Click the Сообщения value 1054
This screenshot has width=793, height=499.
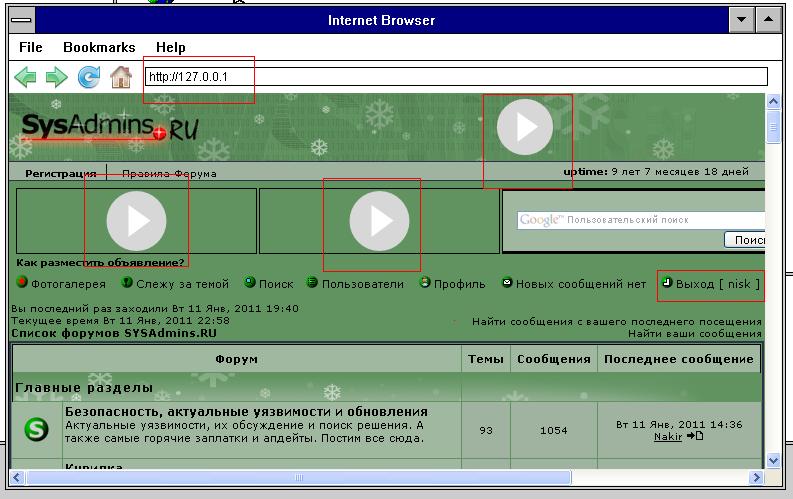coord(554,431)
